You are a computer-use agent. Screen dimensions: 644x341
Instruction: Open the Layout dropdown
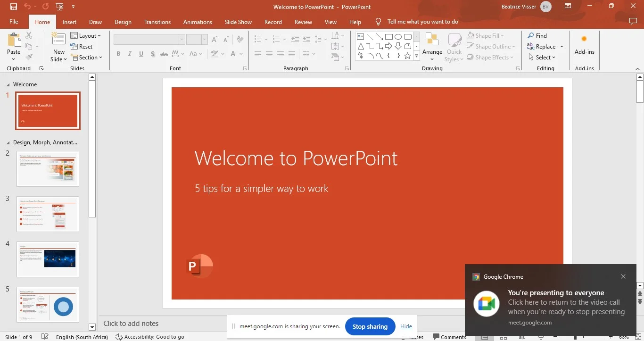coord(86,35)
